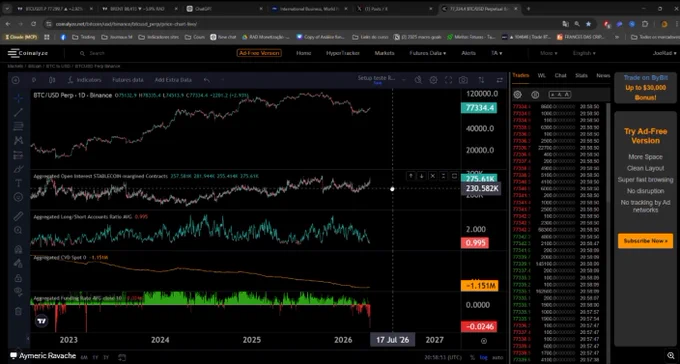This screenshot has width=680, height=364.
Task: Click the Ad-Free Version button
Action: point(259,53)
